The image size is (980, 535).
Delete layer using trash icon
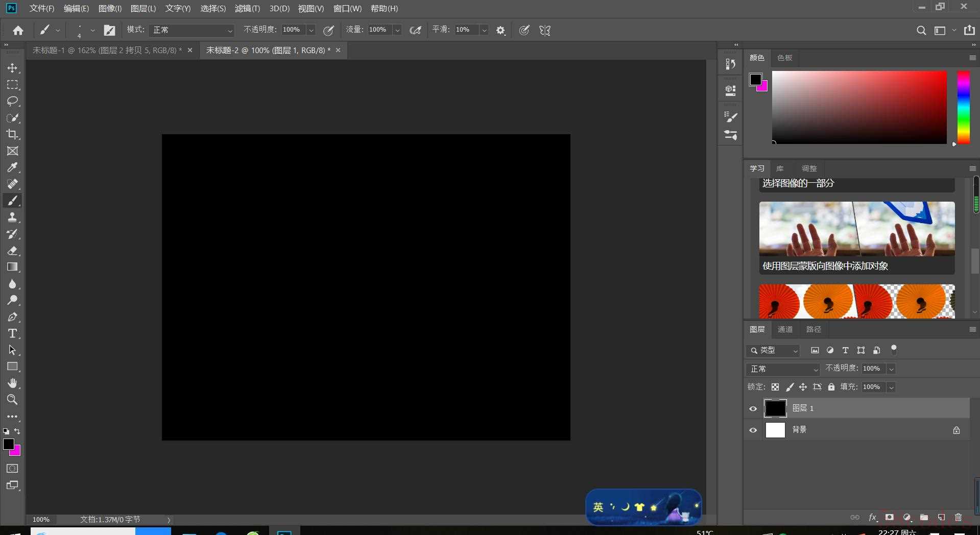(958, 517)
